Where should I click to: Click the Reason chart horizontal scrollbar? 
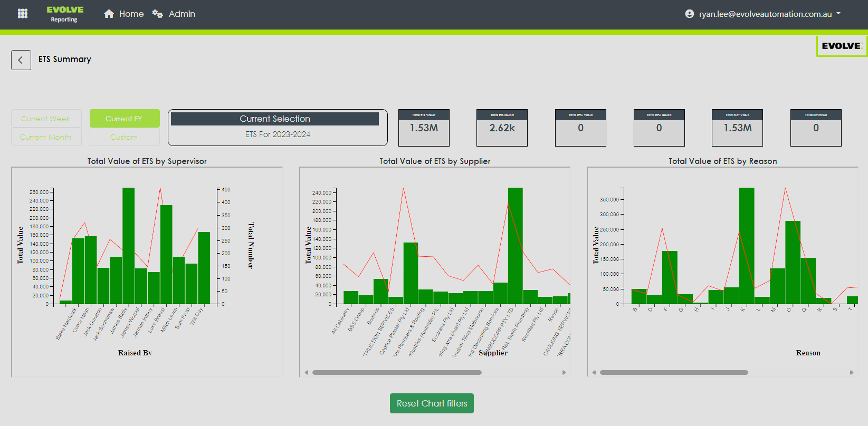[x=674, y=372]
